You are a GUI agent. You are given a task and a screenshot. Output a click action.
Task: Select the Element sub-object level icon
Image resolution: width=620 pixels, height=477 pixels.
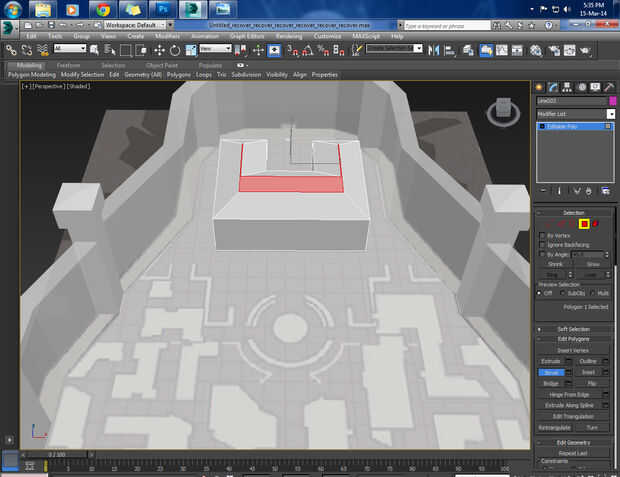click(596, 223)
